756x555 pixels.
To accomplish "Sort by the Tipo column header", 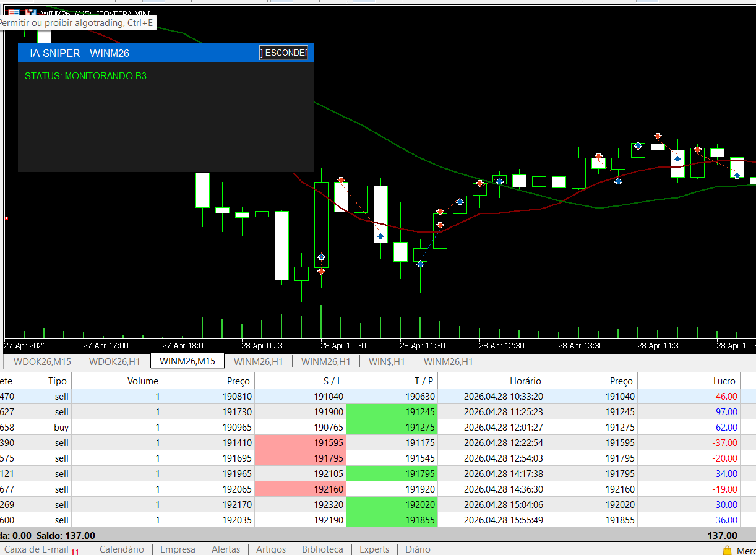I will tap(45, 381).
